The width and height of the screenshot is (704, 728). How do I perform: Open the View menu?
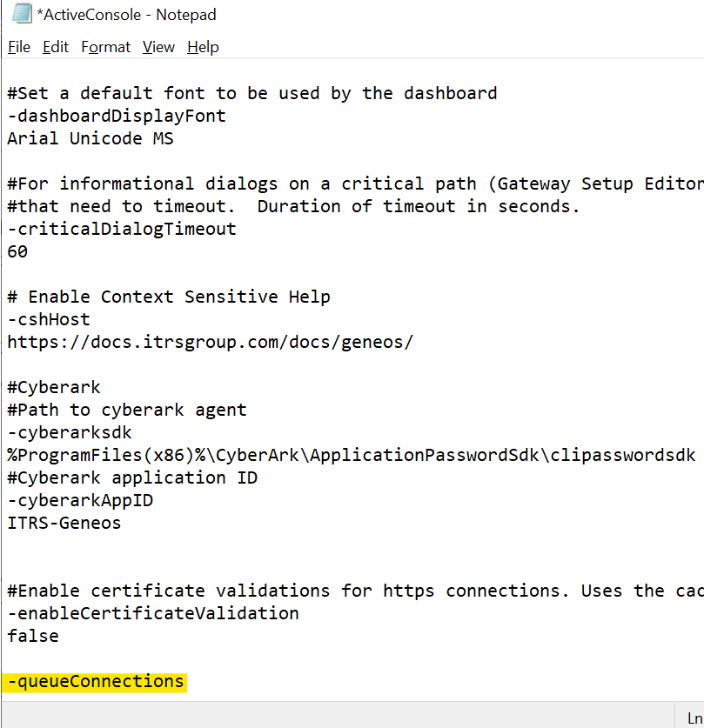click(x=158, y=47)
